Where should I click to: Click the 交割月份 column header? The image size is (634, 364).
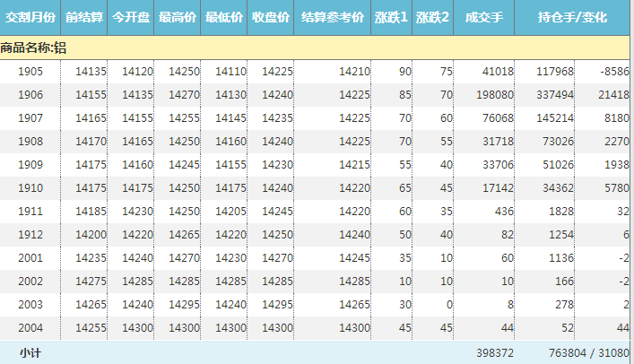(30, 17)
